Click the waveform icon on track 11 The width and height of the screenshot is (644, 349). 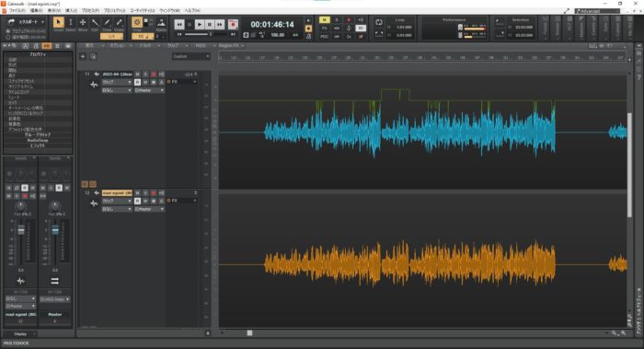[94, 85]
